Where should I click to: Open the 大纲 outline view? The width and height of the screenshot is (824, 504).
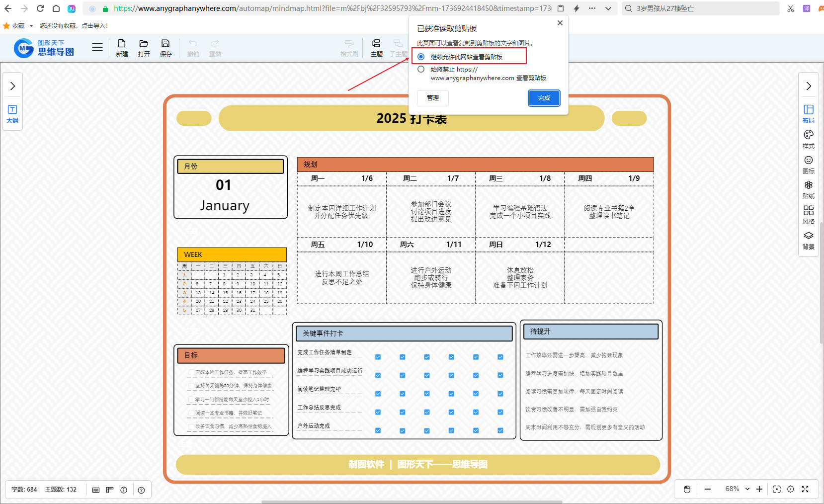12,114
